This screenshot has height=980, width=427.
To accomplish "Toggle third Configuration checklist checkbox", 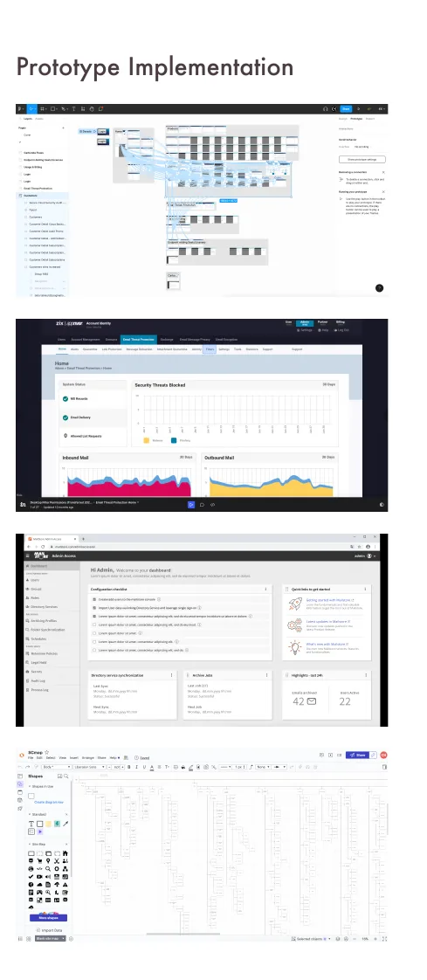I will (x=94, y=617).
